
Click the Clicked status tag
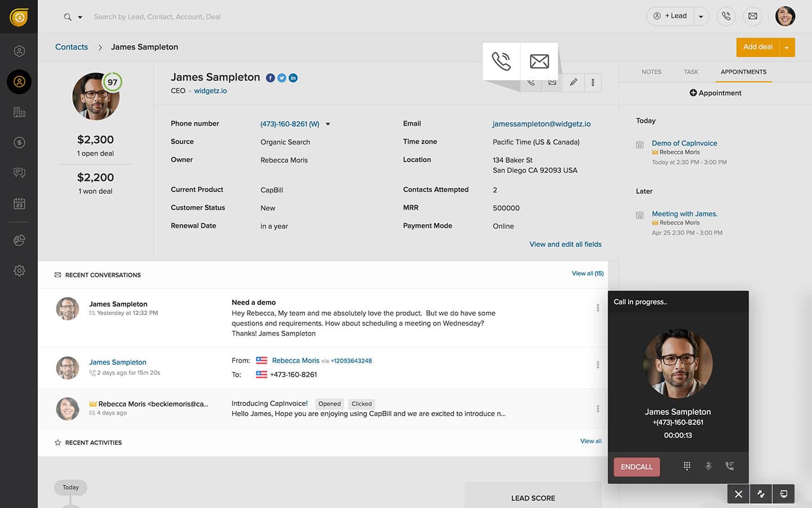pos(361,404)
